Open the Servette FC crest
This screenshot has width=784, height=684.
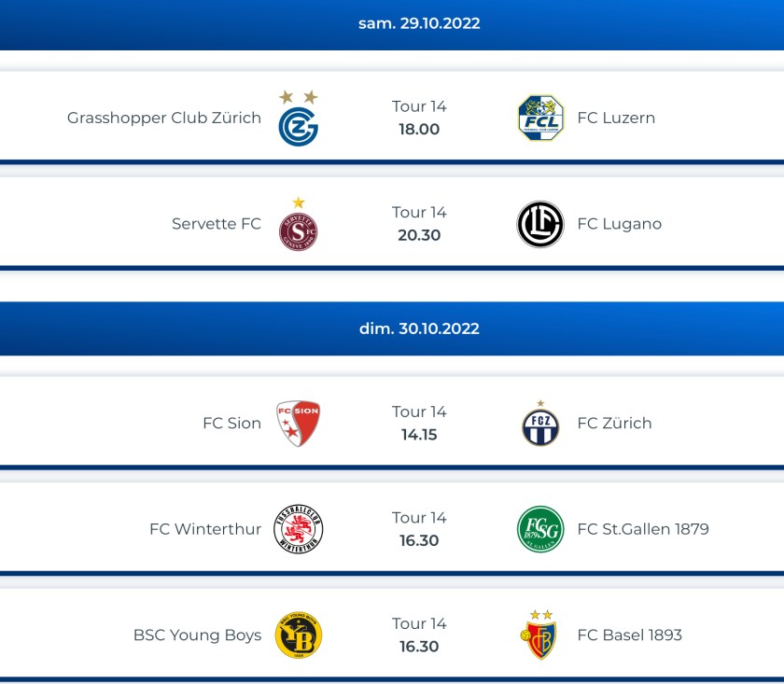(299, 229)
